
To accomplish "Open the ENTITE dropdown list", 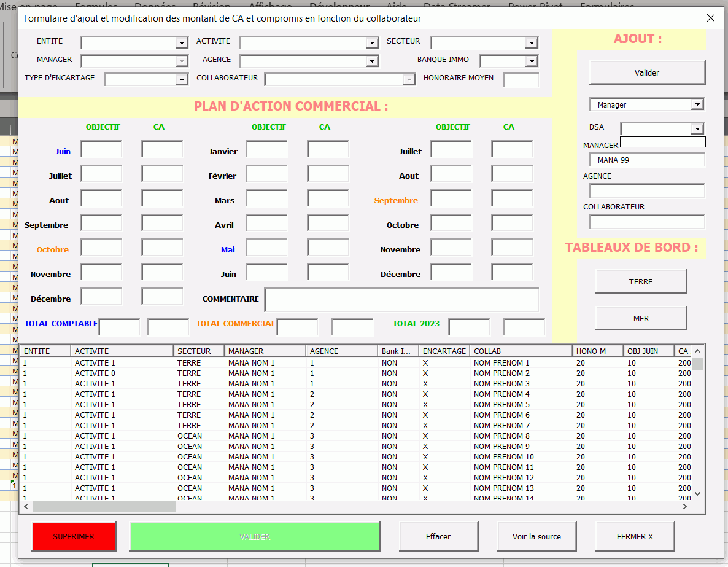I will tap(182, 43).
